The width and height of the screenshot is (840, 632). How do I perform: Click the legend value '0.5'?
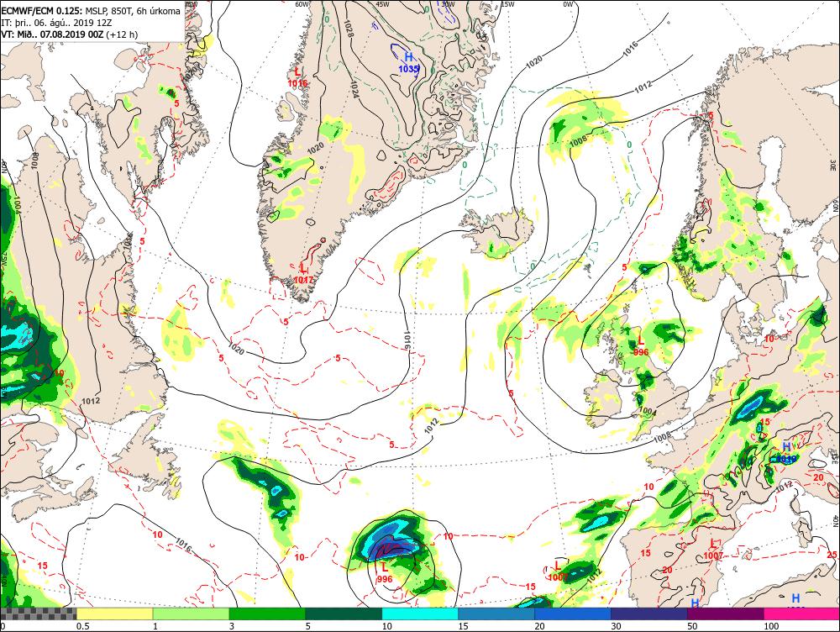click(82, 626)
